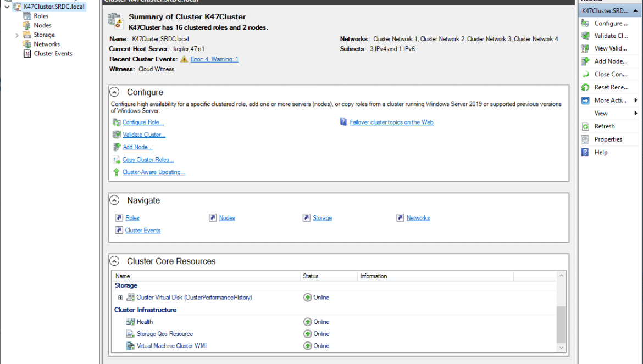Select the View item in the Actions pane

(x=601, y=114)
